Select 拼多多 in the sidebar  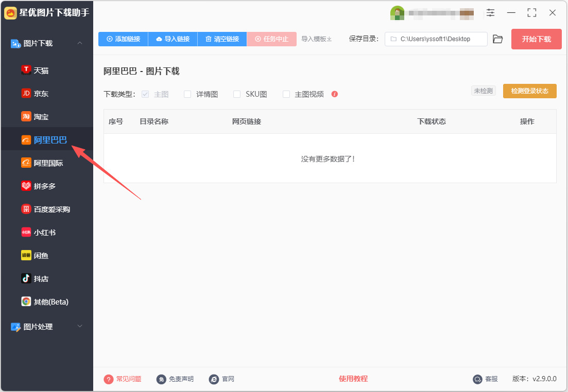[47, 186]
